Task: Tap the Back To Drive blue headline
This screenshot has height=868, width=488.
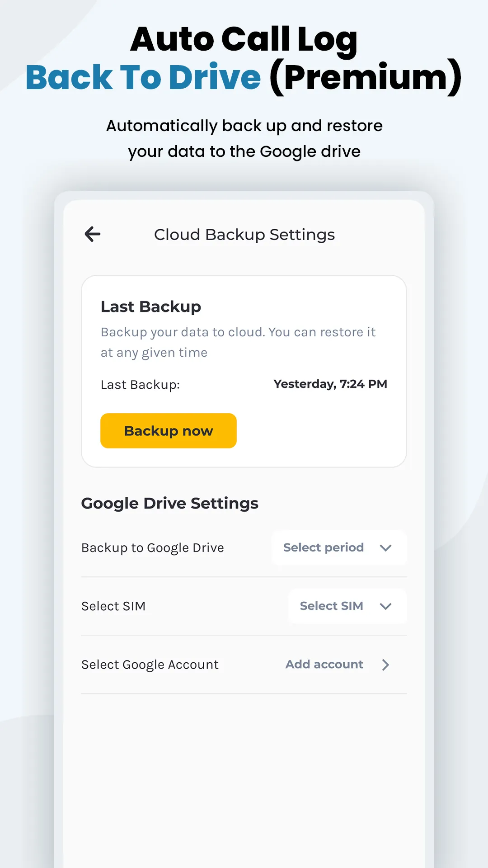Action: click(143, 77)
